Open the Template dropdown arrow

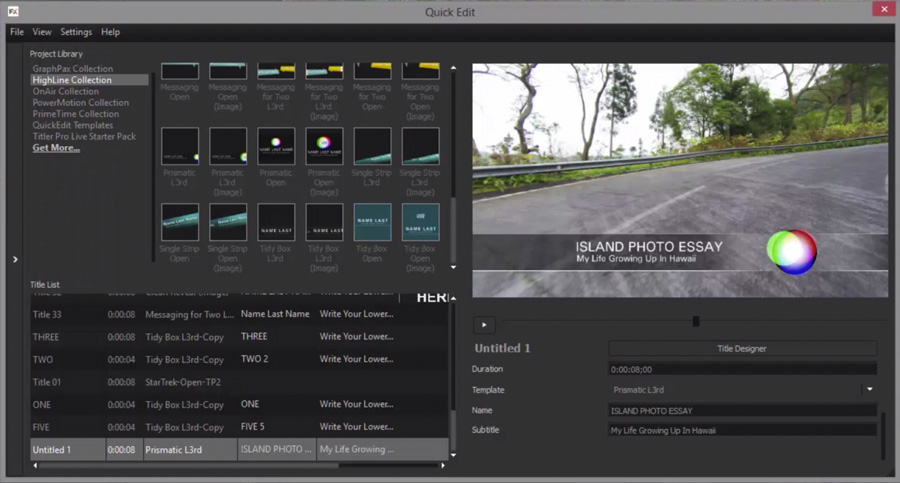[870, 389]
